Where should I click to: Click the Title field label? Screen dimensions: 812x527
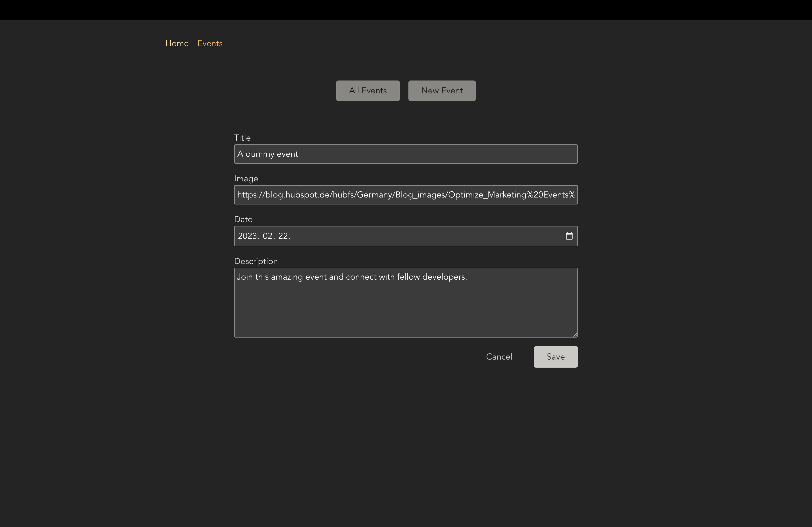point(242,138)
